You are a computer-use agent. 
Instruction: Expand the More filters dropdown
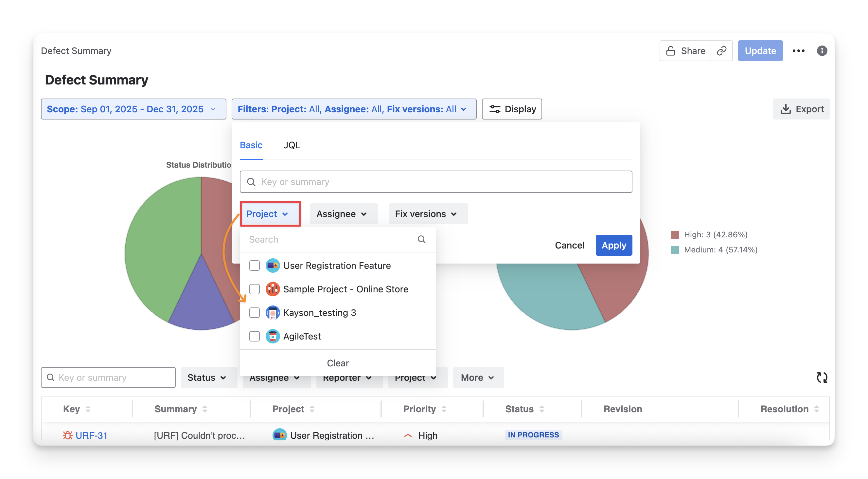point(478,378)
